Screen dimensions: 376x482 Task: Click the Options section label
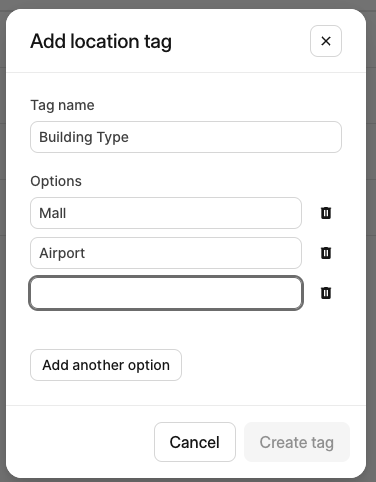[x=56, y=181]
